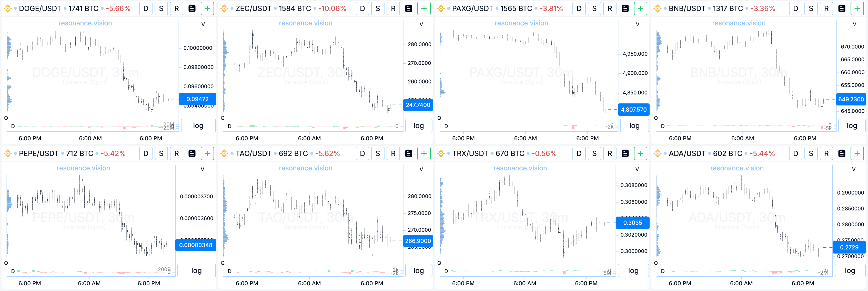The width and height of the screenshot is (868, 291).
Task: Click the Q label on ADA/USDT chart
Action: [x=656, y=263]
